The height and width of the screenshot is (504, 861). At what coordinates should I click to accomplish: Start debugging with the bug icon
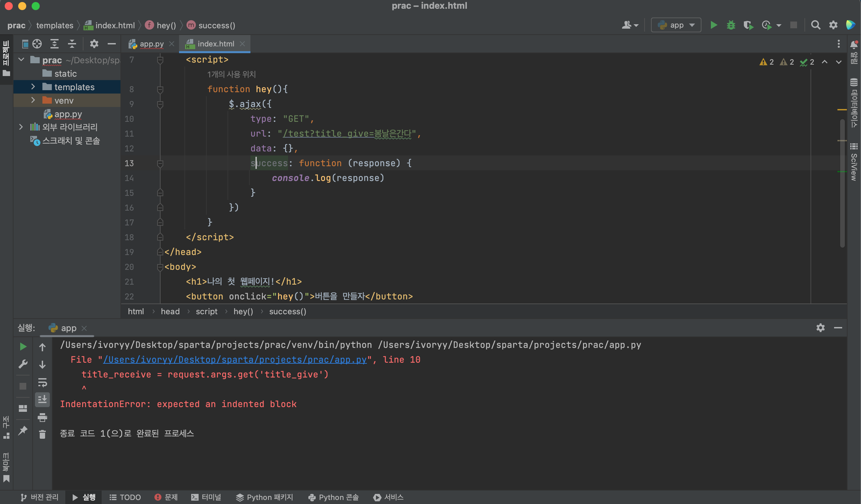(731, 25)
